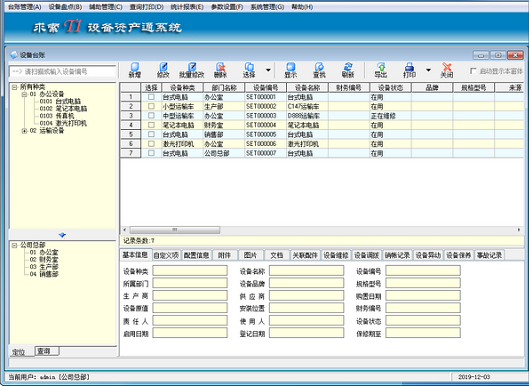The height and width of the screenshot is (387, 529).
Task: Click the 设备编号 column header
Action: (266, 88)
